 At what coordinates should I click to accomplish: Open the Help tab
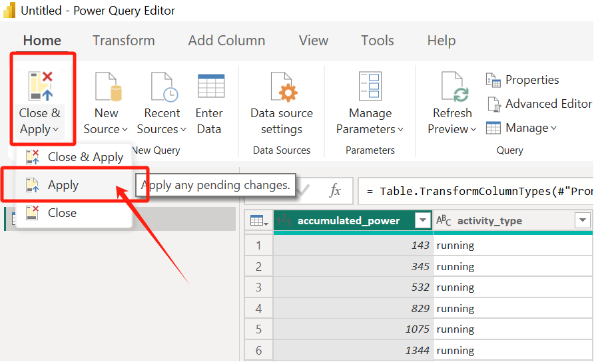[x=442, y=41]
